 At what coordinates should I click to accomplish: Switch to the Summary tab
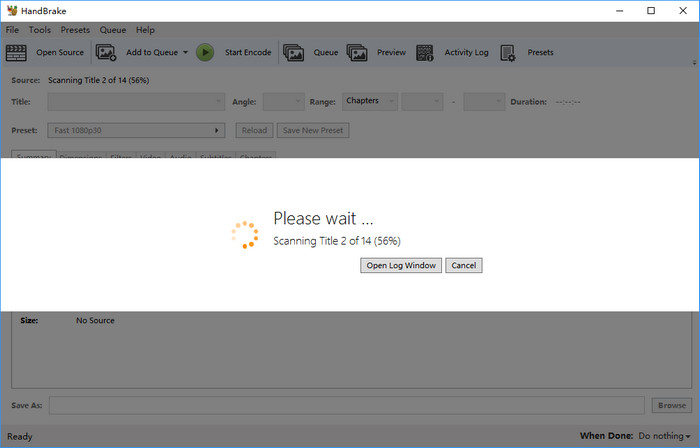[34, 154]
